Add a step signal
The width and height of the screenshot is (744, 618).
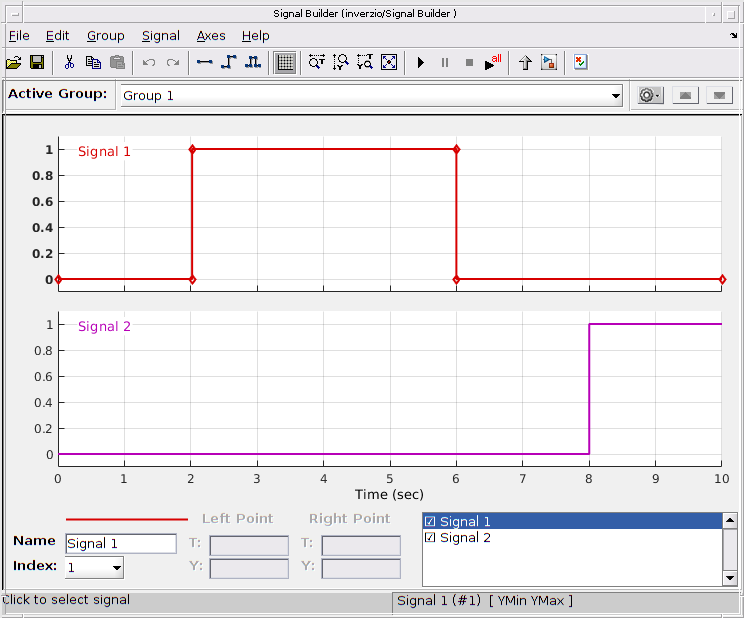[229, 63]
